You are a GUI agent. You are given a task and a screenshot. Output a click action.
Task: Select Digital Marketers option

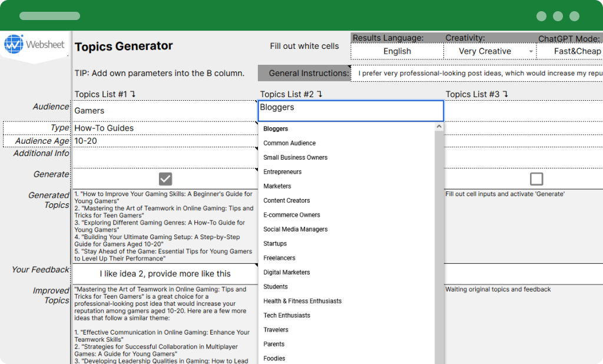(287, 273)
